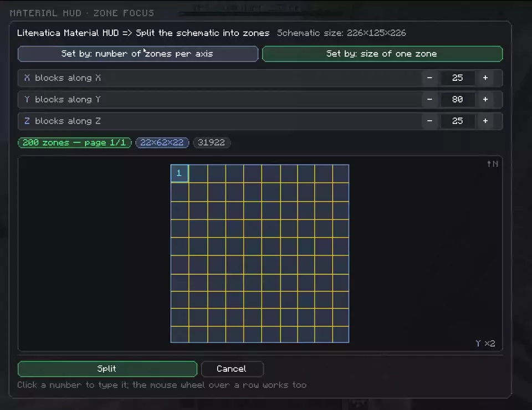
Task: Click the 'Y ×2' layer indicator
Action: point(485,344)
